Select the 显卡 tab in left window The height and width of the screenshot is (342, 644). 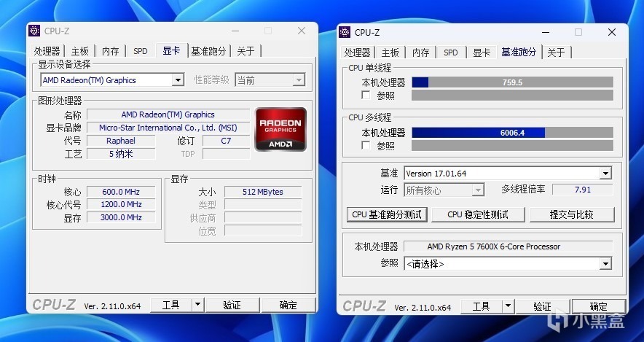[171, 50]
